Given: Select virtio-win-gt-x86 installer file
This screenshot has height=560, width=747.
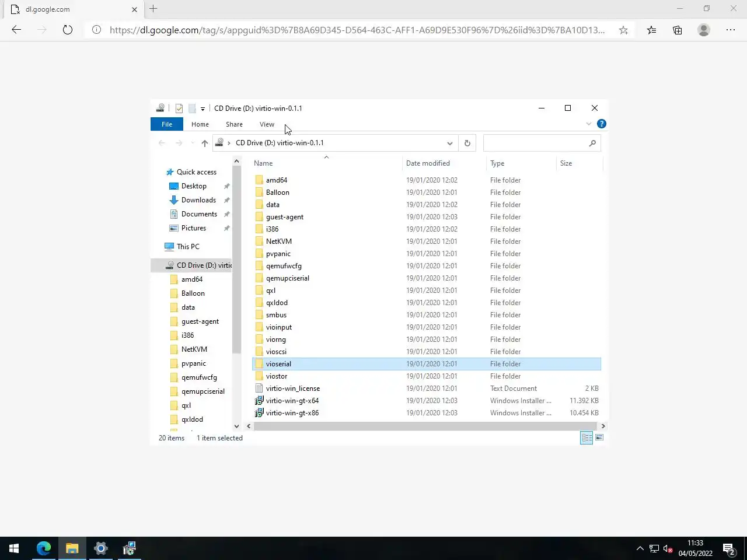Looking at the screenshot, I should (x=292, y=413).
